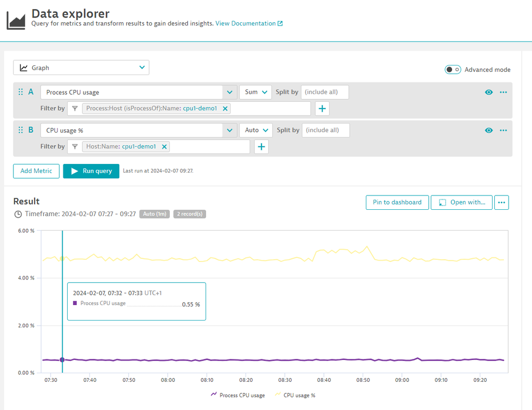Click Pin to dashboard button
Viewport: 532px width, 410px height.
click(397, 202)
